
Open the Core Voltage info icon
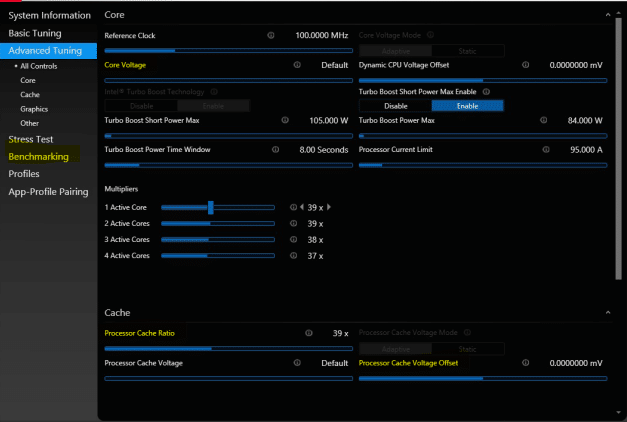(297, 64)
